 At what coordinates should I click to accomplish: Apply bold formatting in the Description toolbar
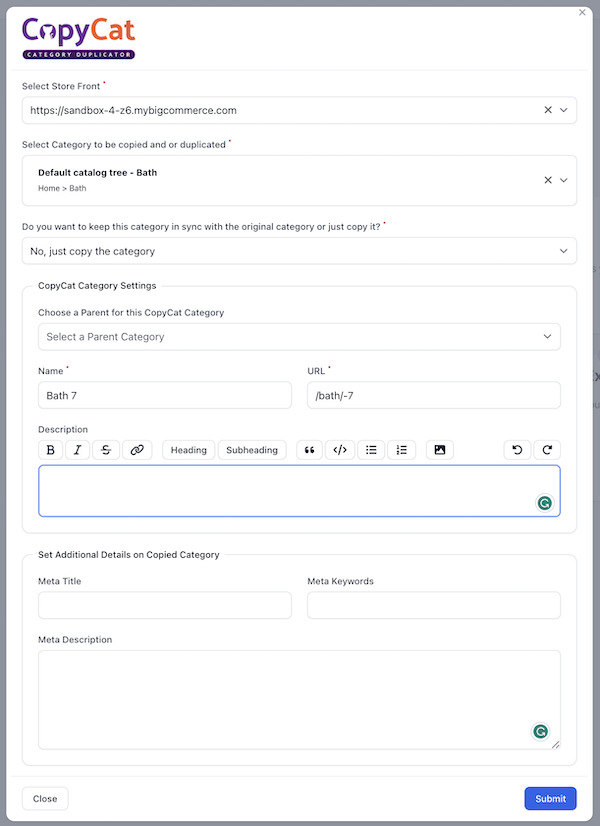pyautogui.click(x=51, y=450)
